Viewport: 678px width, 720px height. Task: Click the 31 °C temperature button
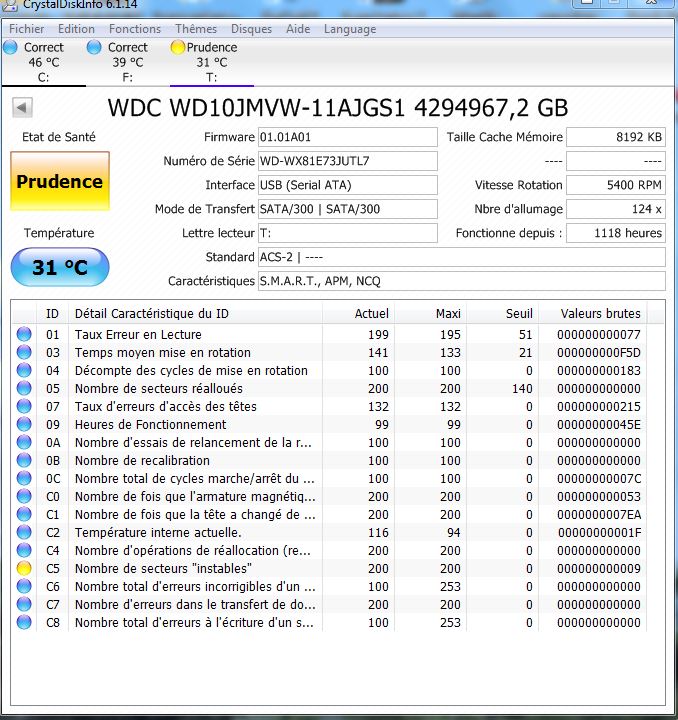pyautogui.click(x=60, y=267)
